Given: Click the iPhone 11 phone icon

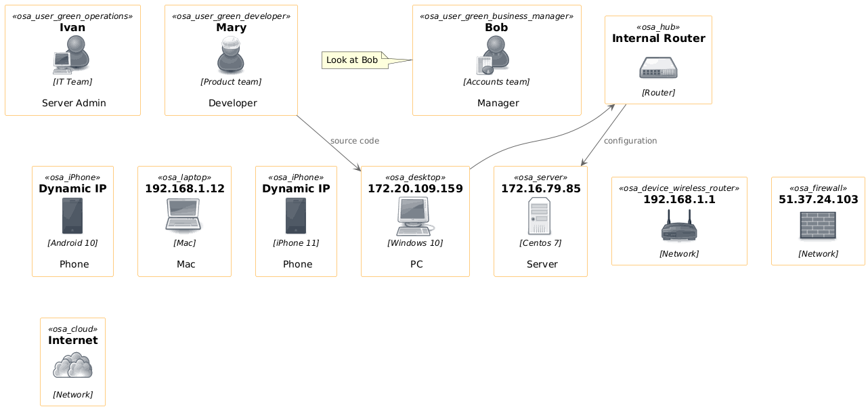Looking at the screenshot, I should (296, 216).
